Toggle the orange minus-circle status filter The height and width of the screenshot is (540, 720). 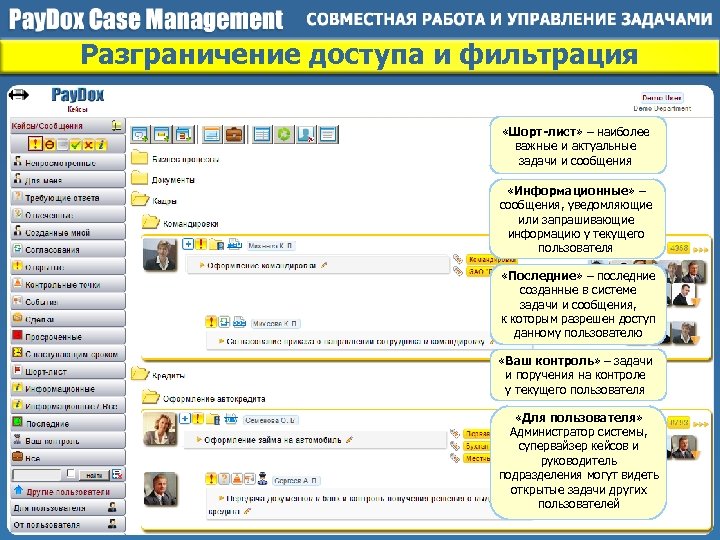tap(50, 145)
